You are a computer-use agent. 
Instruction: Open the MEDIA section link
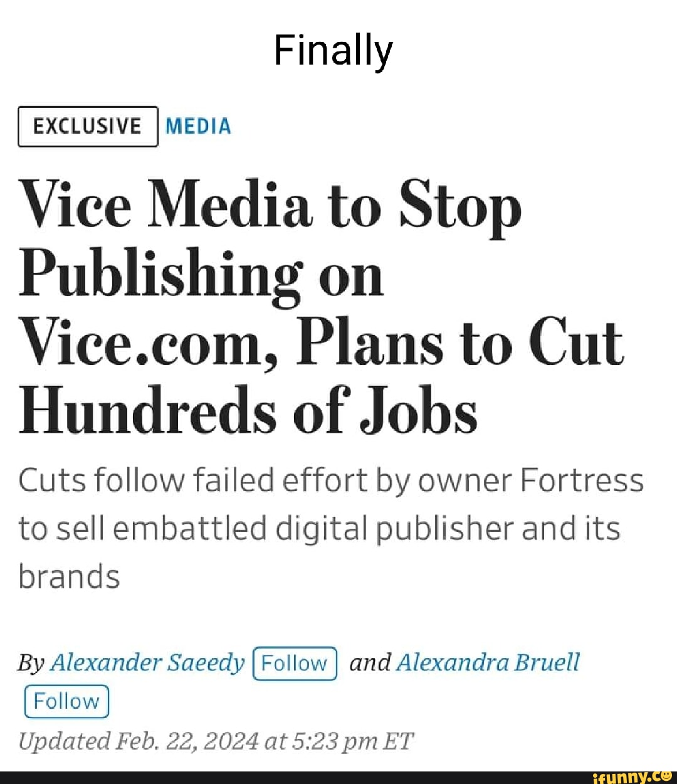[198, 127]
